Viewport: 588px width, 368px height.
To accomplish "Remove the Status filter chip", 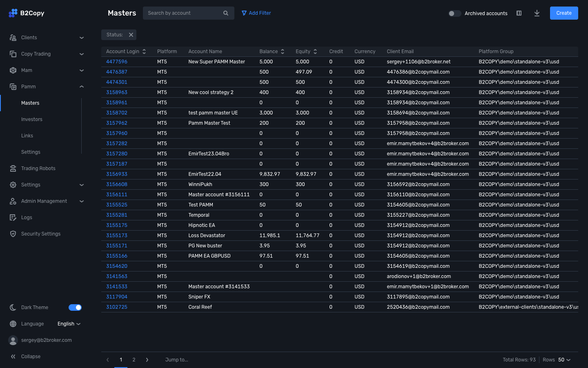I will tap(131, 35).
